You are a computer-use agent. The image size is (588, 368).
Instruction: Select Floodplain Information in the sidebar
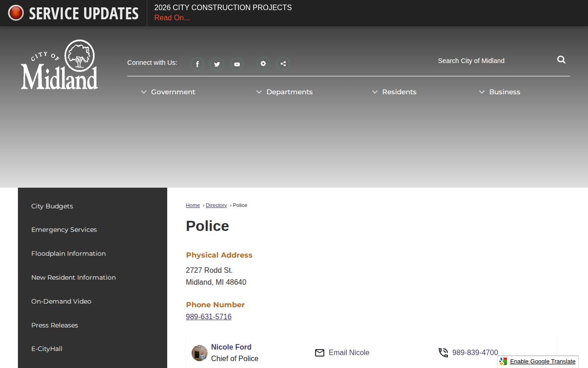68,253
